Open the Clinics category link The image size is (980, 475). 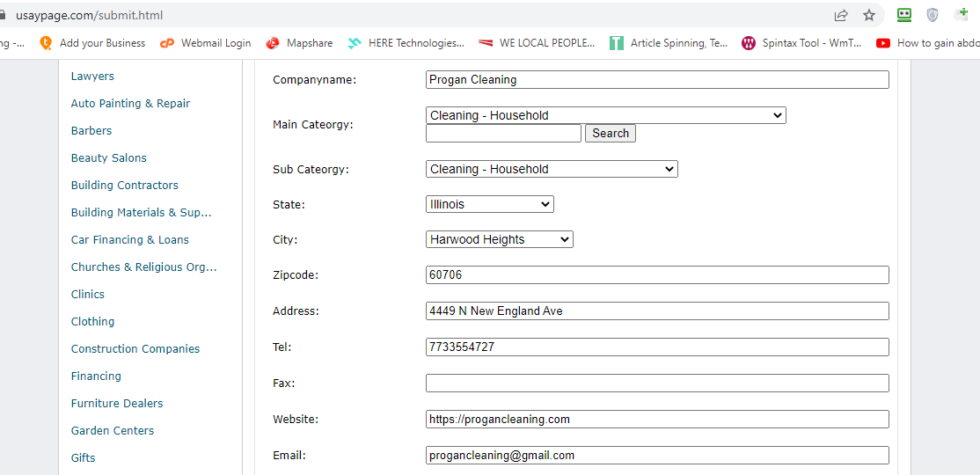point(87,295)
